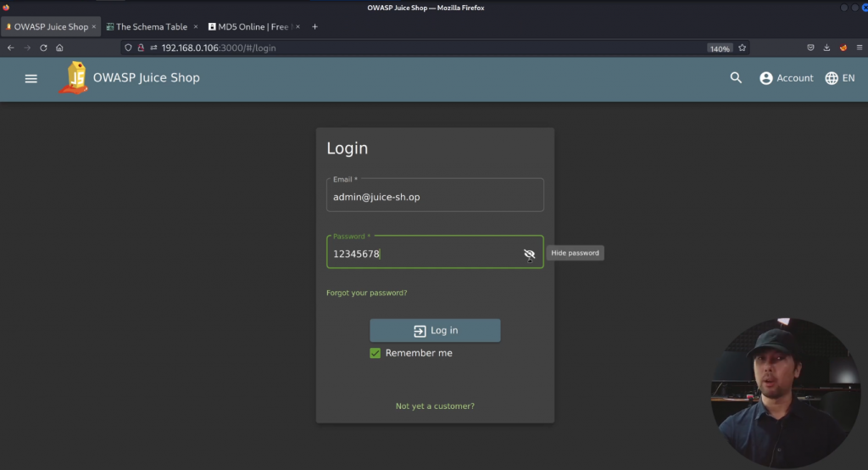Switch to the OWASP Juice Shop tab

coord(50,26)
